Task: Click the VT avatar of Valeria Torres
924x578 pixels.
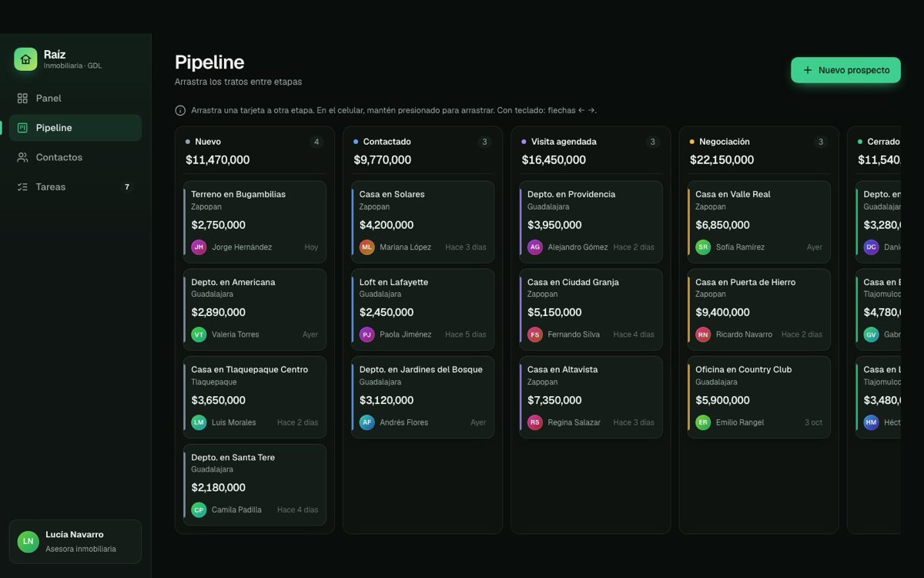Action: tap(199, 334)
